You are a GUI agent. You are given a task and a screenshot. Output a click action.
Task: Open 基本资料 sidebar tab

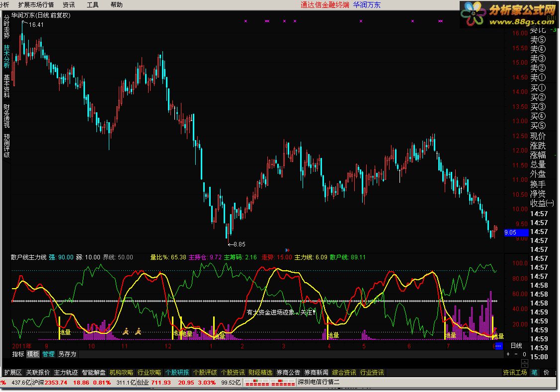click(6, 86)
